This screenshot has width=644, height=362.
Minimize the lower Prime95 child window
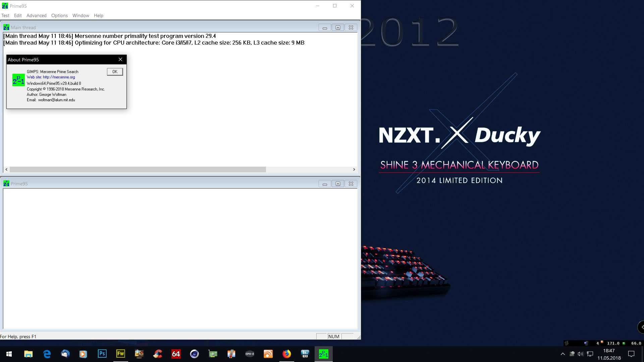325,184
